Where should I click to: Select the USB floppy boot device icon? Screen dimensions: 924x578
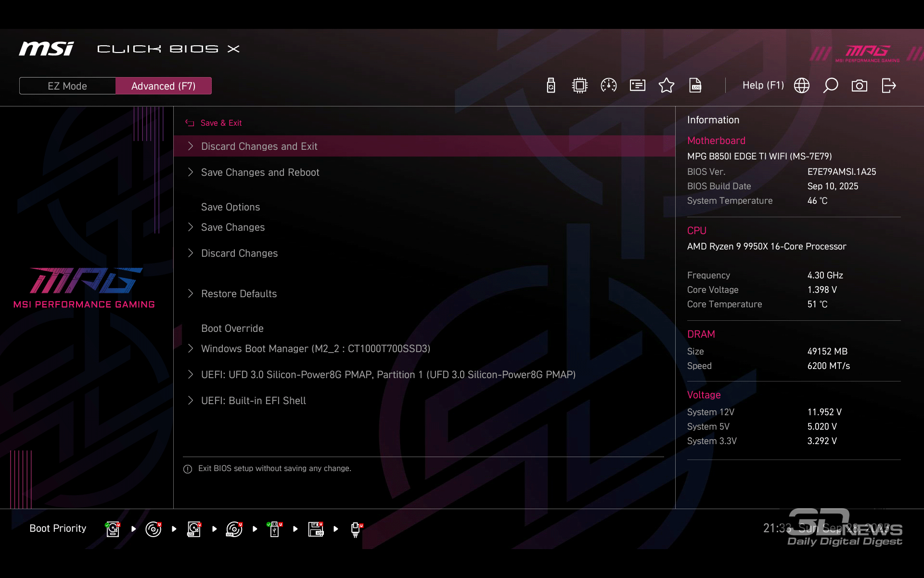click(x=316, y=529)
